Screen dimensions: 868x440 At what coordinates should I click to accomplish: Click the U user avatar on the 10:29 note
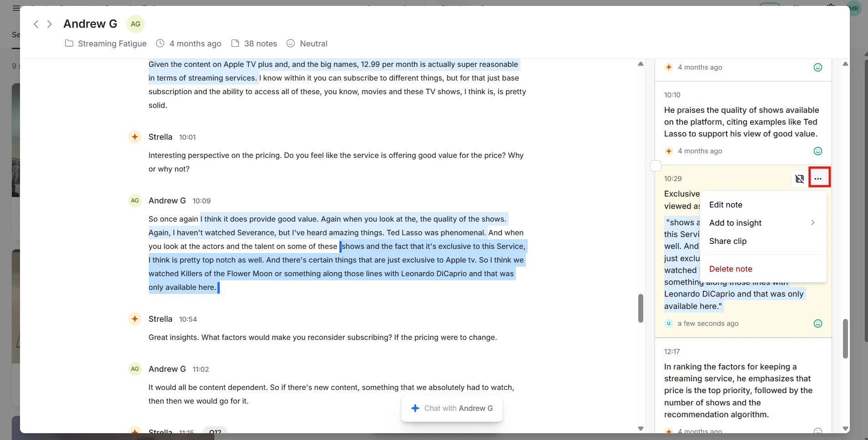[x=669, y=324]
